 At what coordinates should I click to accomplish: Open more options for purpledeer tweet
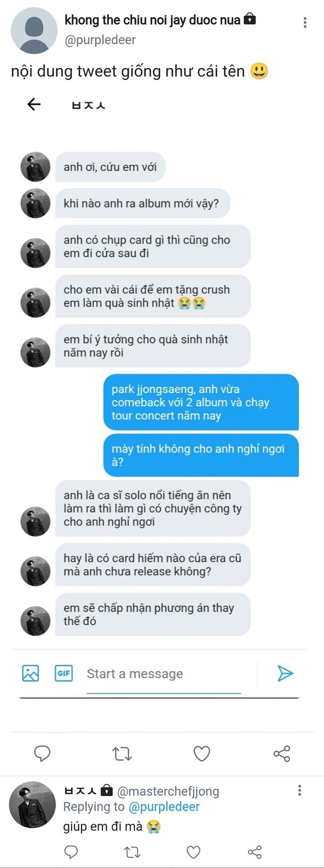(305, 22)
